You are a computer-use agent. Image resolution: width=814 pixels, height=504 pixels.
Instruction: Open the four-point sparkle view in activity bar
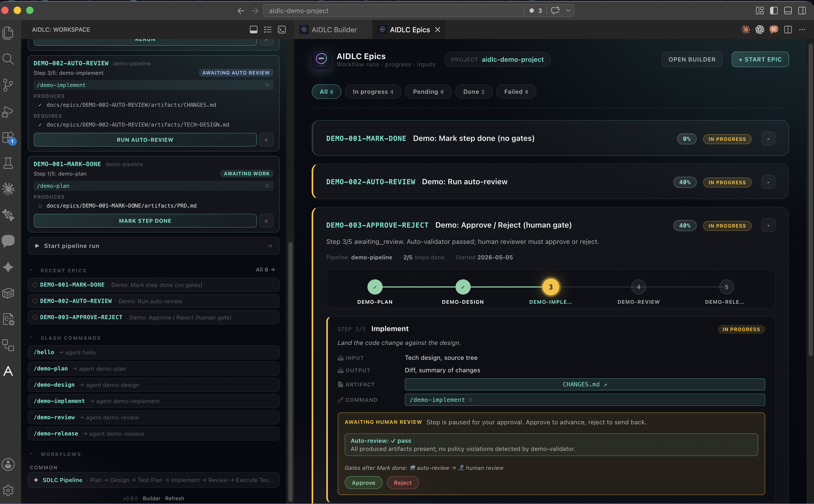(x=8, y=267)
